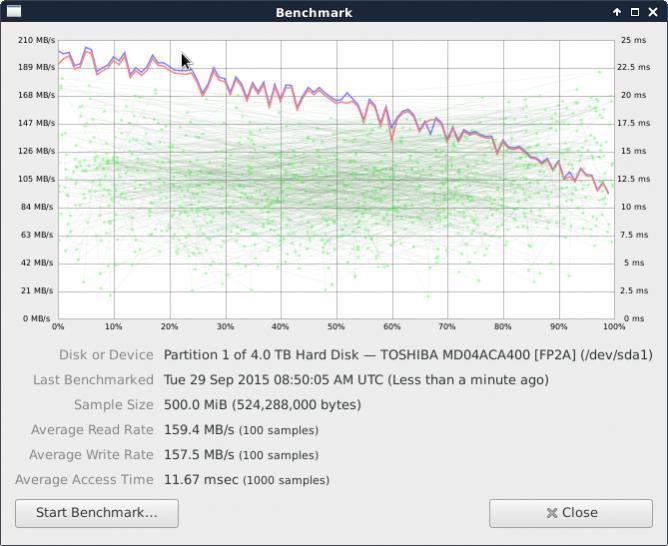Select the Disk or Device value text
This screenshot has width=668, height=546.
[x=408, y=355]
